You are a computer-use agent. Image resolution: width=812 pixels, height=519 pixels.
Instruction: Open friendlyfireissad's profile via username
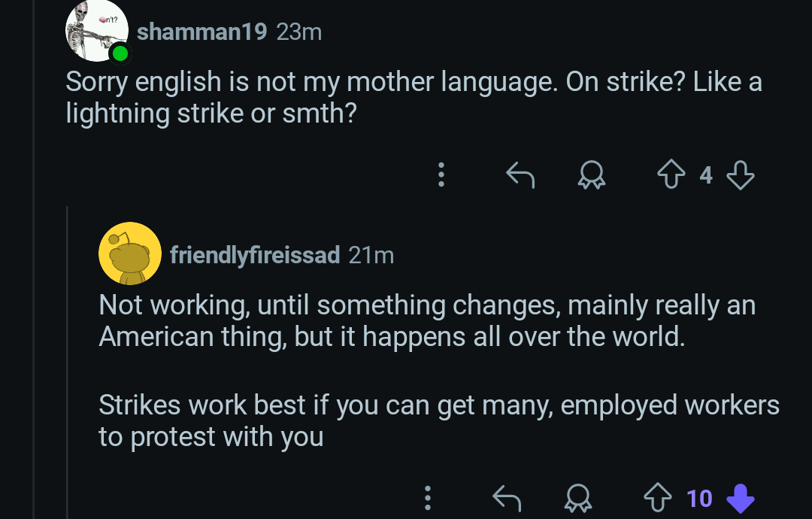254,256
